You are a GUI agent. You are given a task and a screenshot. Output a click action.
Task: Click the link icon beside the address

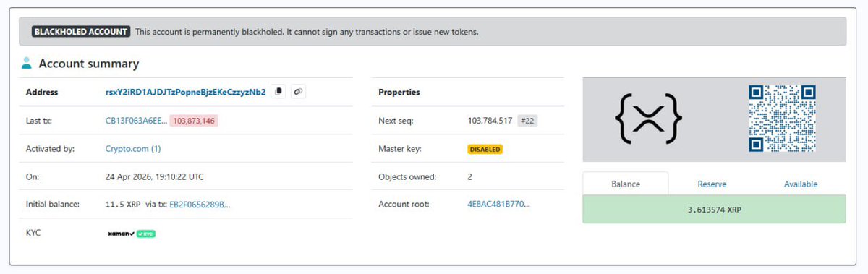(x=298, y=92)
